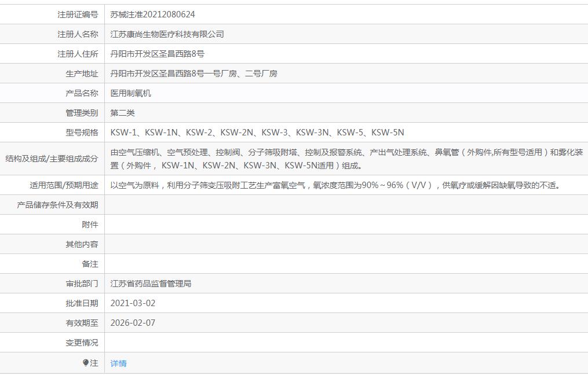The width and height of the screenshot is (588, 375).
Task: Click the intended use text starting 以空气为原料
Action: (x=337, y=185)
